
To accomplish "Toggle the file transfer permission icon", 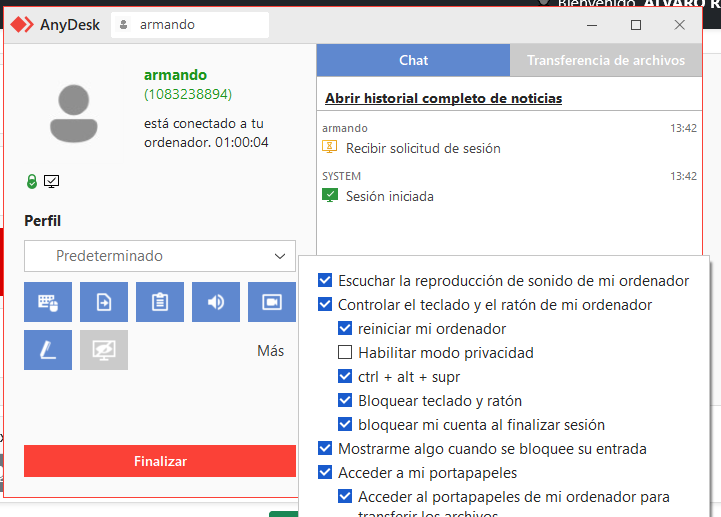I will coord(104,302).
